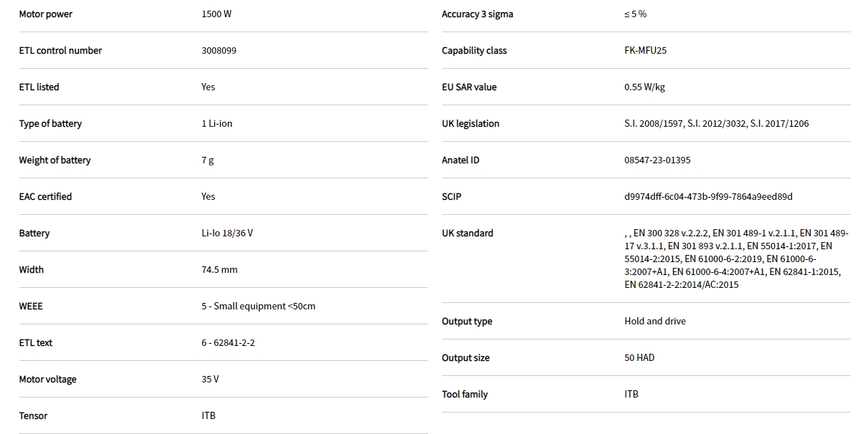Click the Anatel ID number 08547-23-01395

pyautogui.click(x=657, y=160)
